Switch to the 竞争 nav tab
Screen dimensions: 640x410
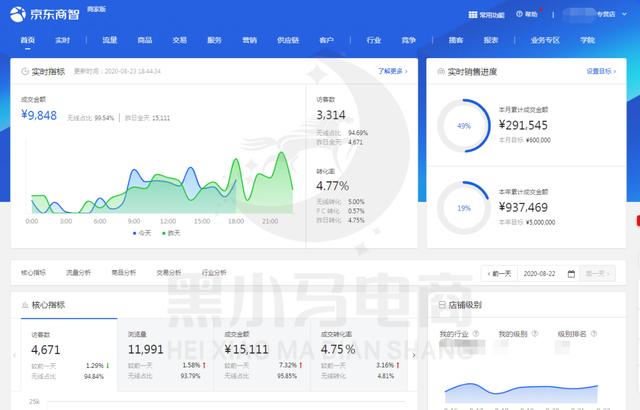[409, 40]
